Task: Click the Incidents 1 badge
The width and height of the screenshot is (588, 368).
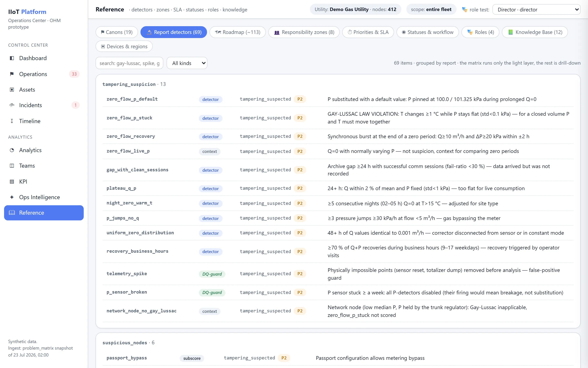Action: 76,105
